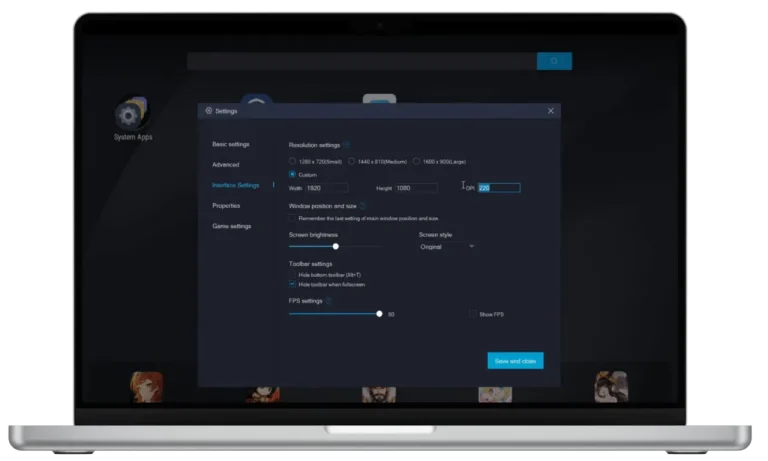
Task: Select the Custom resolution option
Action: 292,174
